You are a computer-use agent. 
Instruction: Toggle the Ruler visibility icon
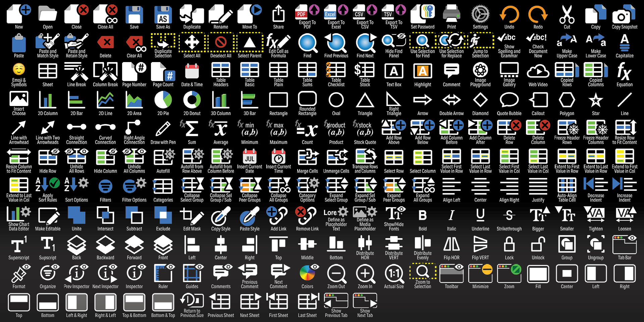[163, 273]
